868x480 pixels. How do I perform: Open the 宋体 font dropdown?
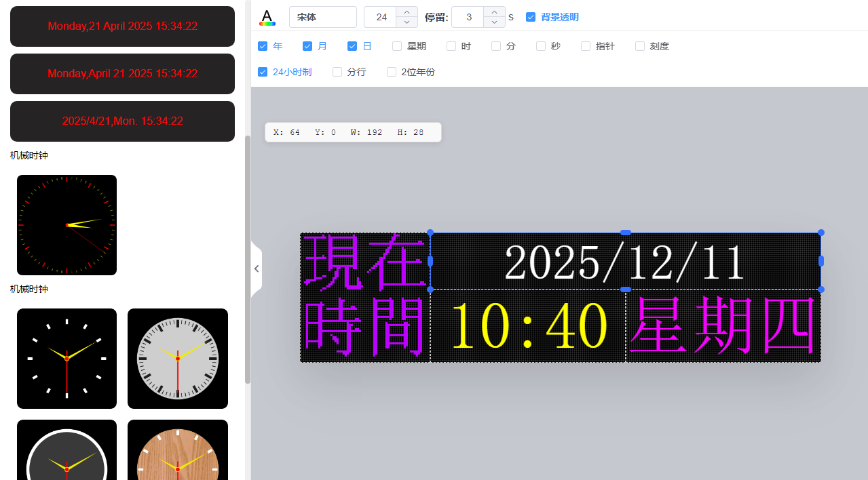point(322,17)
